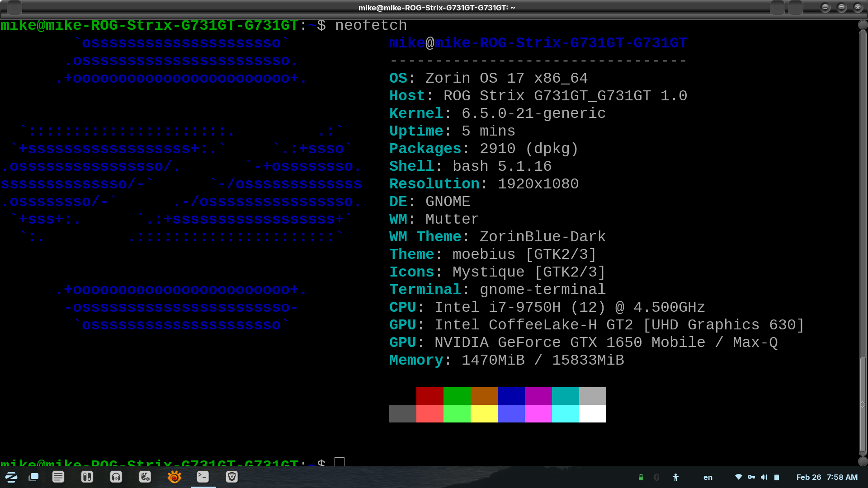Click the bright magenta palette block
Viewport: 868px width, 488px height.
tap(538, 413)
